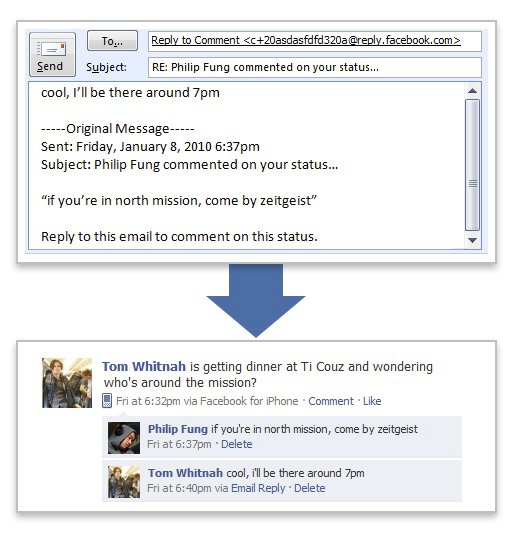Click the message body scrollbar thumb
The width and height of the screenshot is (513, 535).
(472, 165)
